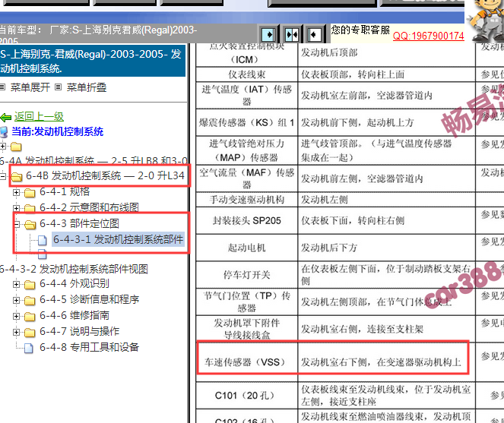
Task: Click the 进气歧管绝对压力（MAP）传感器 cell
Action: click(246, 150)
